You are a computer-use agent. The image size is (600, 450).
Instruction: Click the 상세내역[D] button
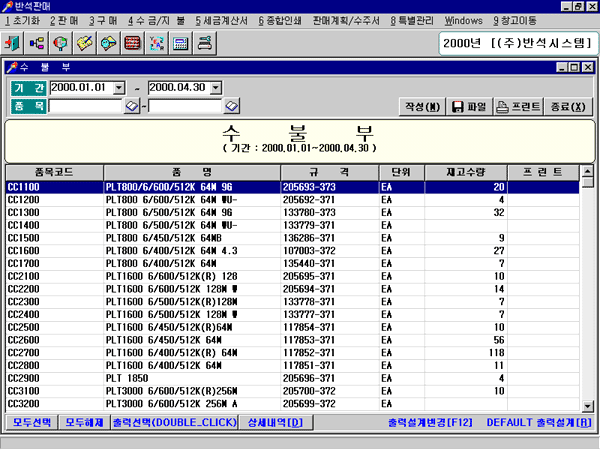click(276, 422)
